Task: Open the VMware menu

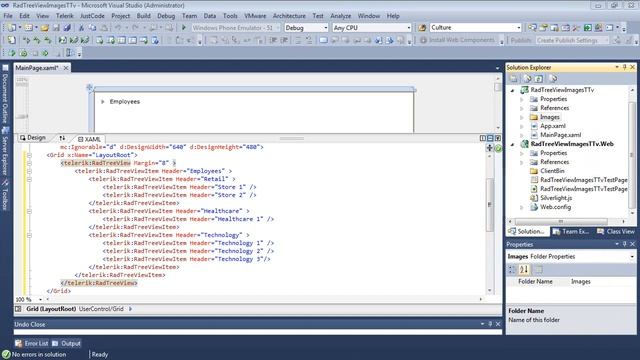Action: pos(255,16)
